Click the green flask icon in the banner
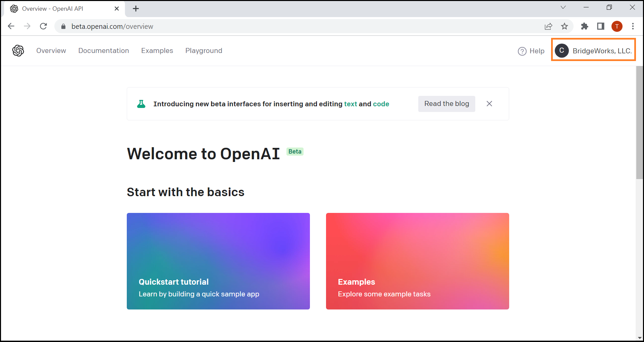 [141, 104]
